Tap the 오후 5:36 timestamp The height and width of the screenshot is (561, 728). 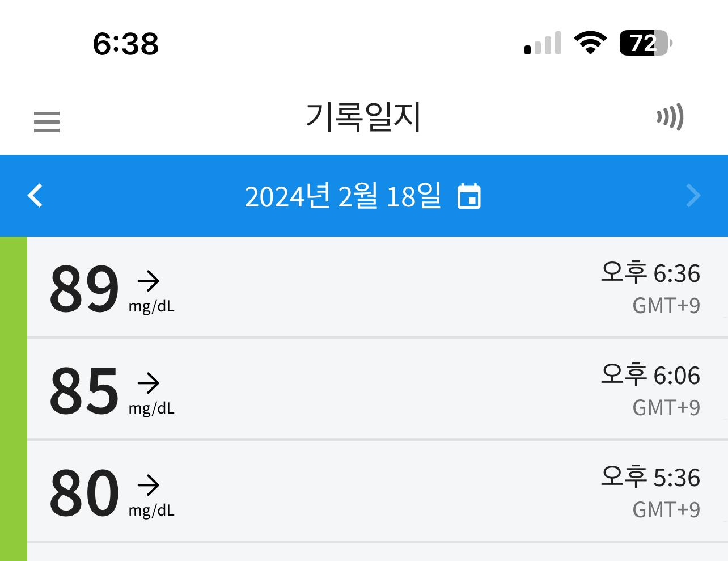click(650, 478)
